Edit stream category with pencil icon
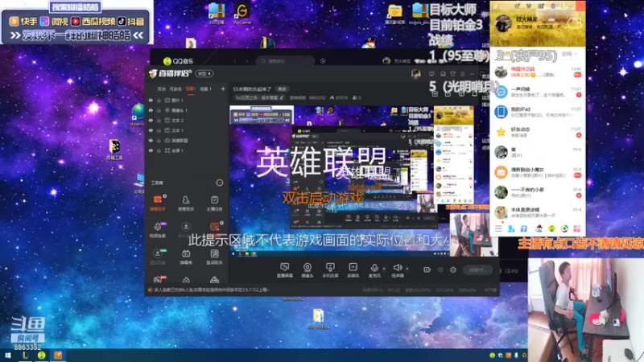The image size is (644, 362). [281, 97]
